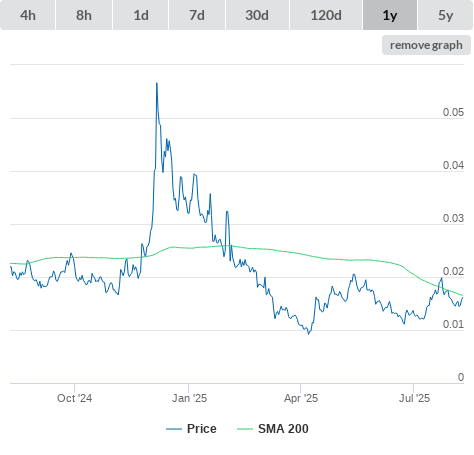Show the 5y price history

(445, 15)
